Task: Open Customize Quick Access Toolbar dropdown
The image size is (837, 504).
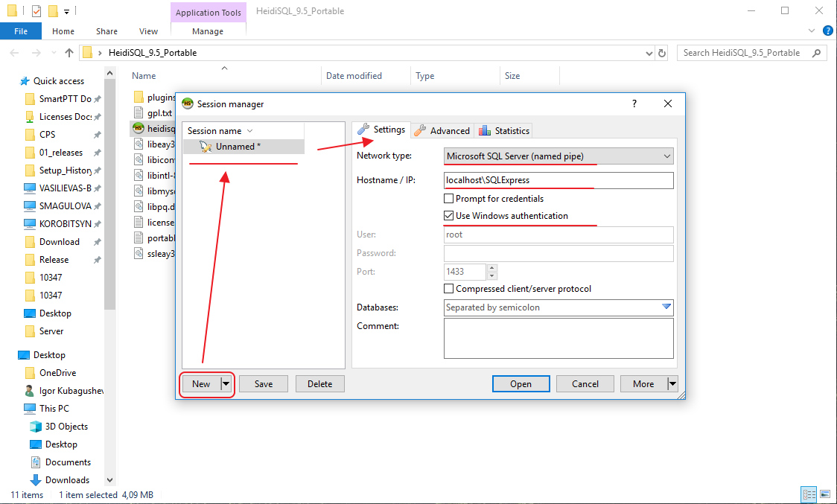Action: coord(66,11)
